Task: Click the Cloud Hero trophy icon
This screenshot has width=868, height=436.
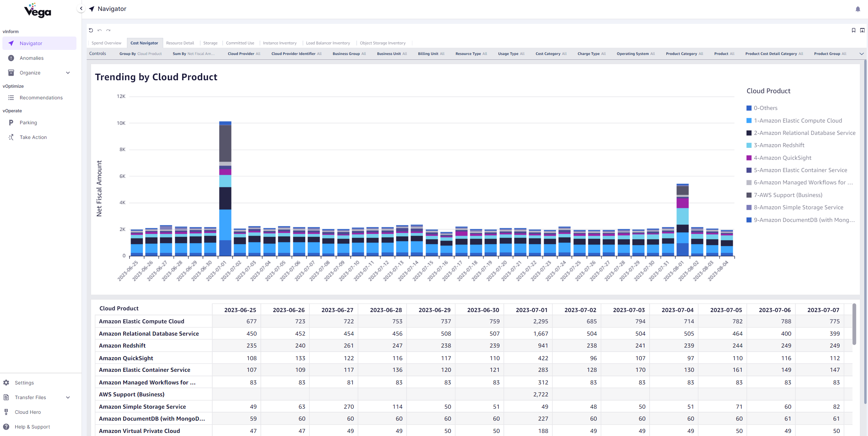Action: (x=6, y=412)
